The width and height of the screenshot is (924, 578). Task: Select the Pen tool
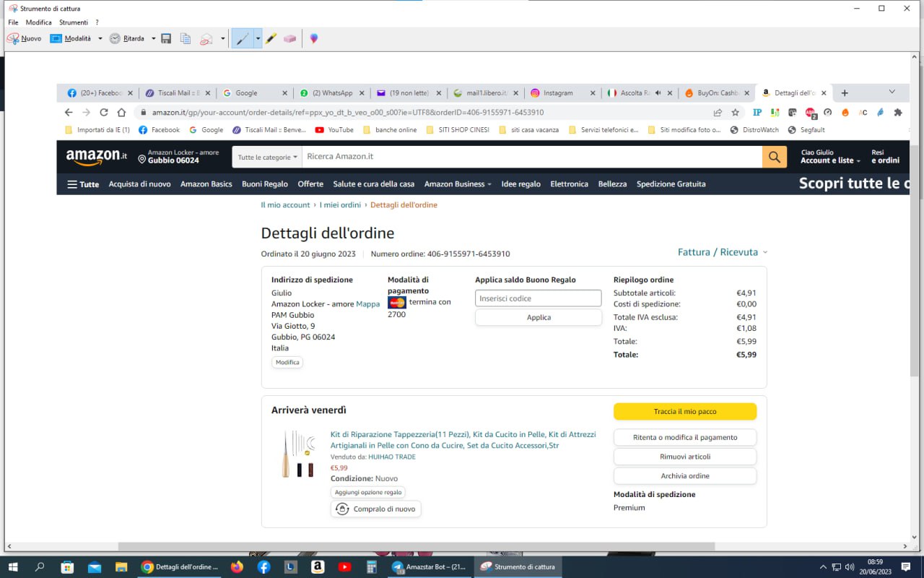(x=243, y=39)
